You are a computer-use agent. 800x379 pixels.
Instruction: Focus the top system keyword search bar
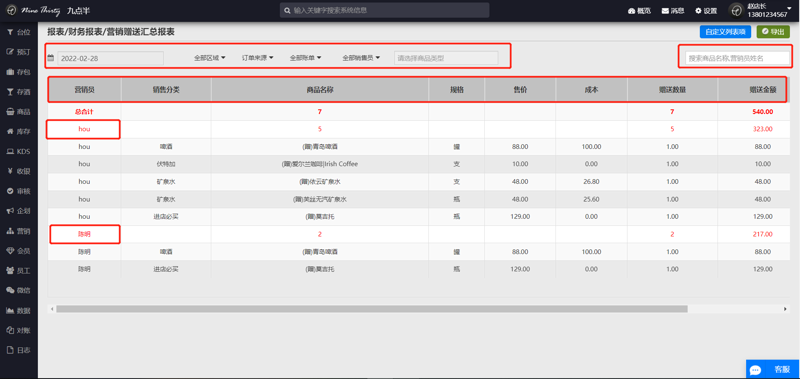pos(384,10)
